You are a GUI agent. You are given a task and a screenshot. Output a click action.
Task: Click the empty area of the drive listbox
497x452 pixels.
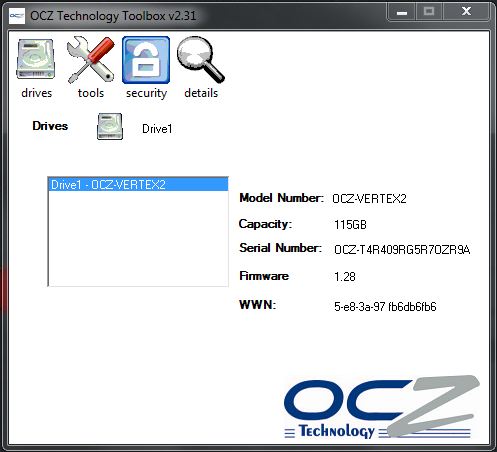[138, 238]
